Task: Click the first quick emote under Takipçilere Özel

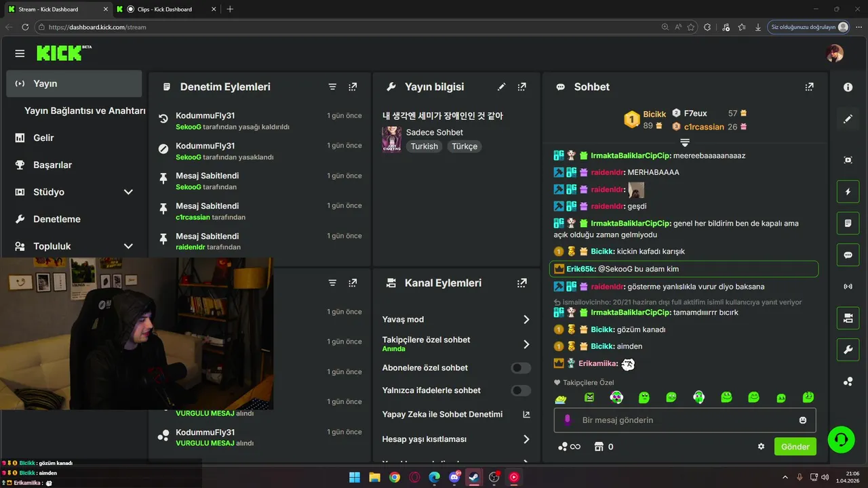Action: pyautogui.click(x=561, y=398)
